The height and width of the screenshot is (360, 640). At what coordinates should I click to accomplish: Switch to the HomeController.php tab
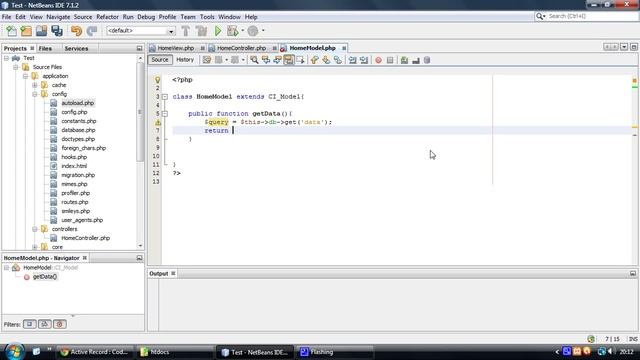[x=241, y=48]
